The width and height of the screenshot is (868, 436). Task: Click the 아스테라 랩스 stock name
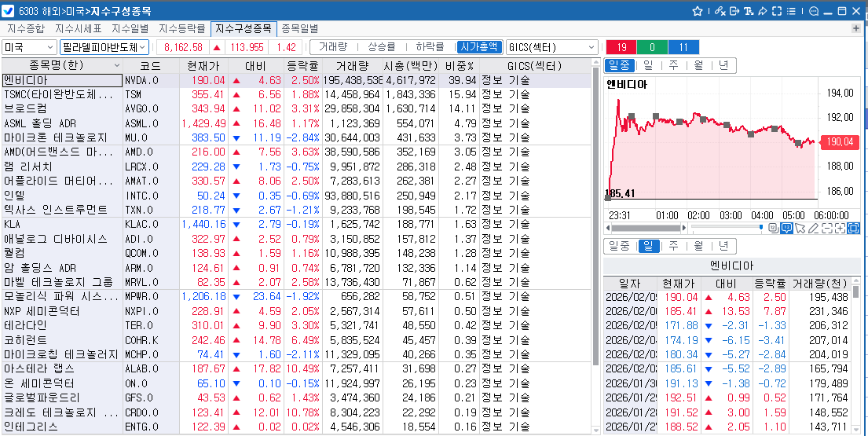click(x=39, y=368)
